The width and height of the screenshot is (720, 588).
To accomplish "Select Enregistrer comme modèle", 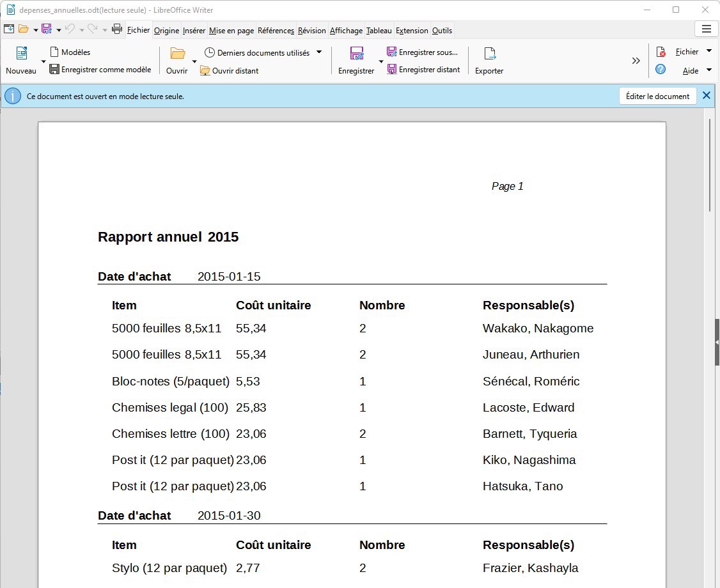I will 100,69.
